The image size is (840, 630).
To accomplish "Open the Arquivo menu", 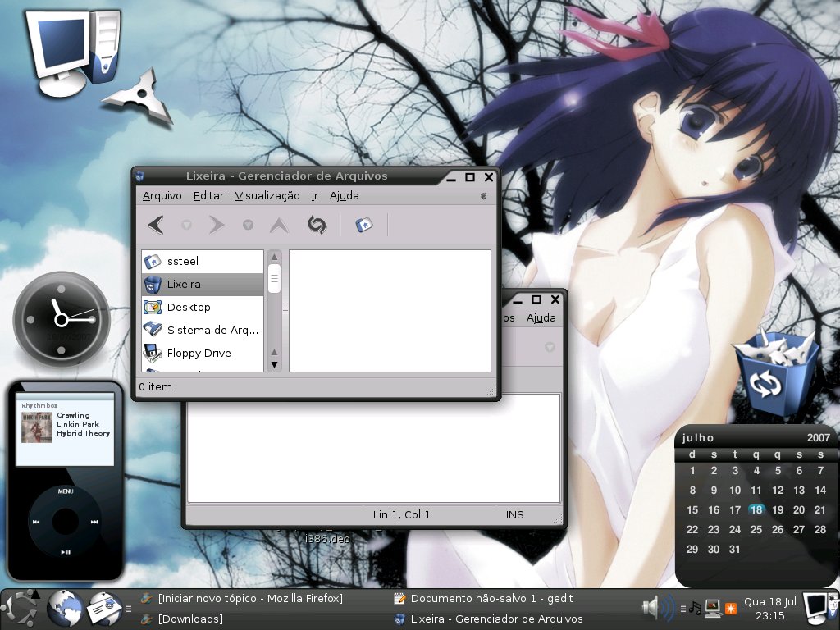I will pos(162,196).
